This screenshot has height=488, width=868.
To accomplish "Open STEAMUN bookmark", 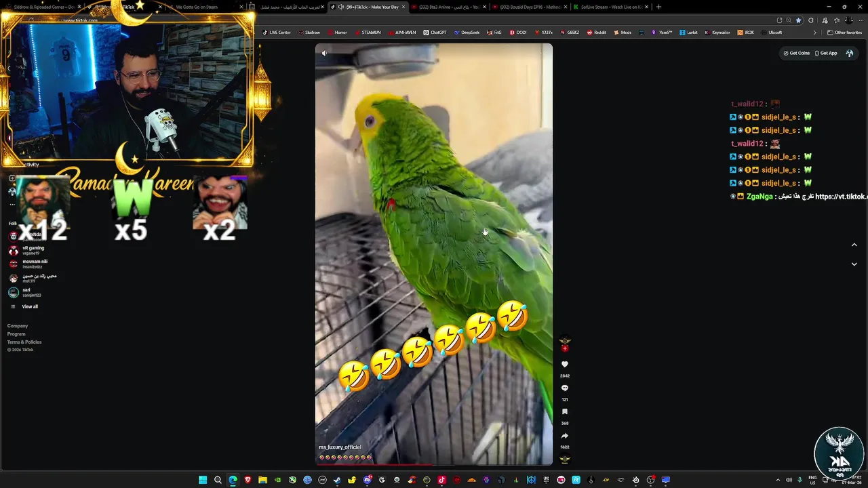I will (368, 32).
